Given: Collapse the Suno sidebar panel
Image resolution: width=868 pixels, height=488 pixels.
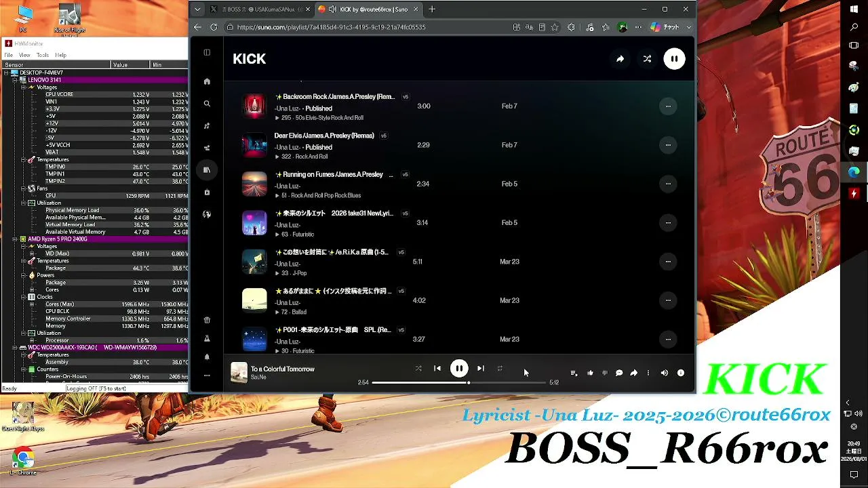Looking at the screenshot, I should 207,52.
